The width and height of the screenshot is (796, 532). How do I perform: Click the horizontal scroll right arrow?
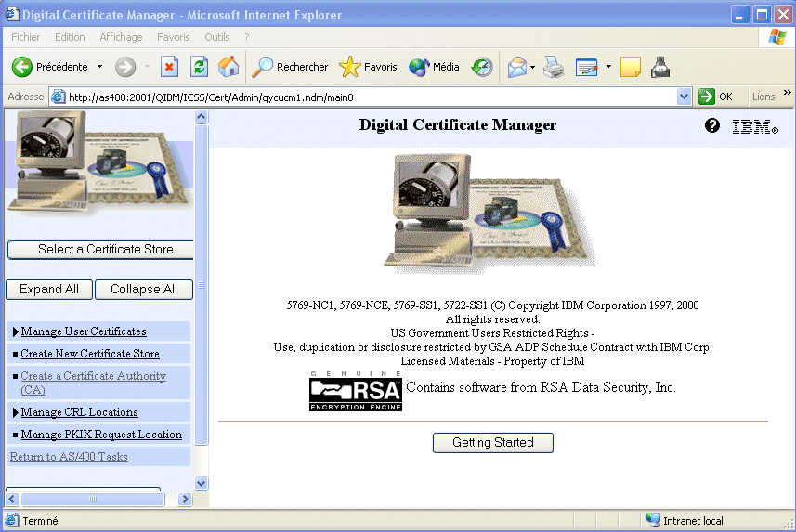tap(185, 499)
